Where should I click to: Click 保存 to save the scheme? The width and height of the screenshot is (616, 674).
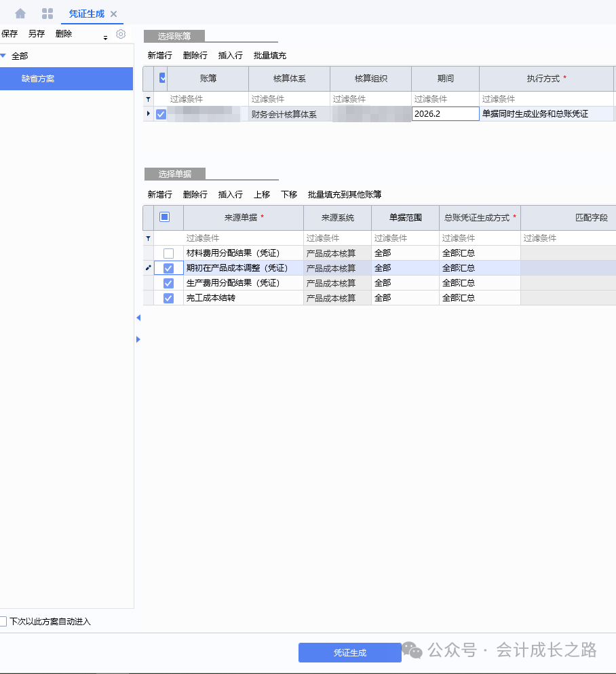9,34
